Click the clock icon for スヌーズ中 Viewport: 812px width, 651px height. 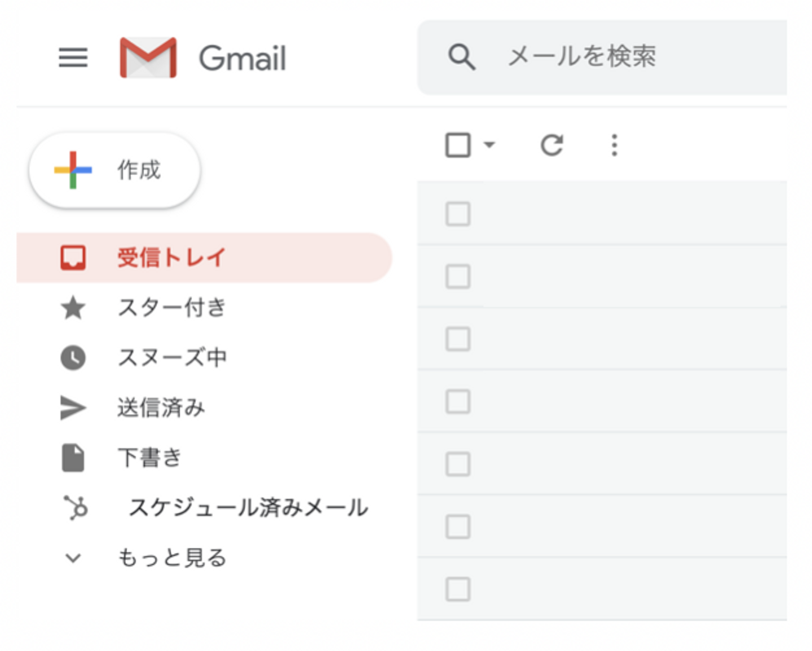[73, 357]
